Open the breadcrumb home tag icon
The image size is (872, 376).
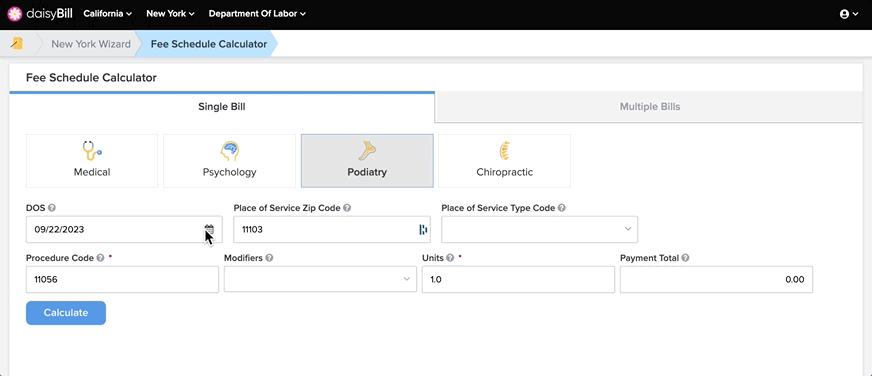pos(17,44)
